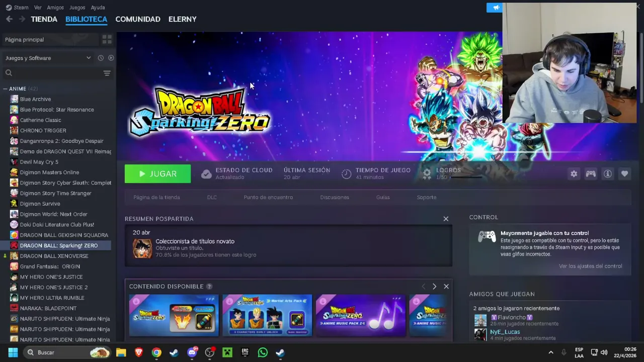The height and width of the screenshot is (362, 644).
Task: Open achievements gear icon next to LOGROS
Action: 427,174
